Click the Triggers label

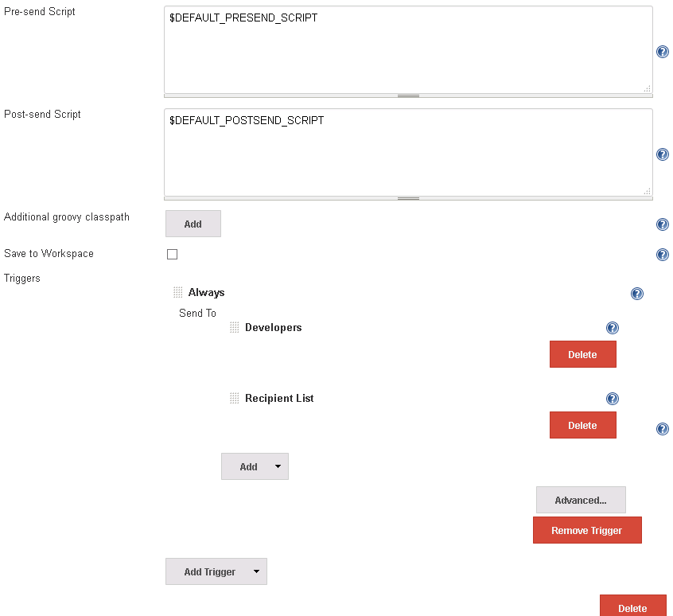(22, 279)
